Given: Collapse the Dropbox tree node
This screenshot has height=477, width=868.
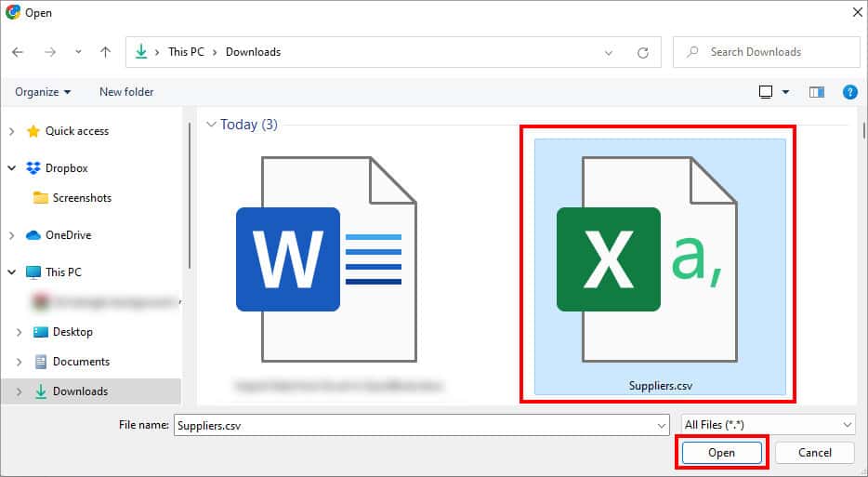Looking at the screenshot, I should [12, 168].
